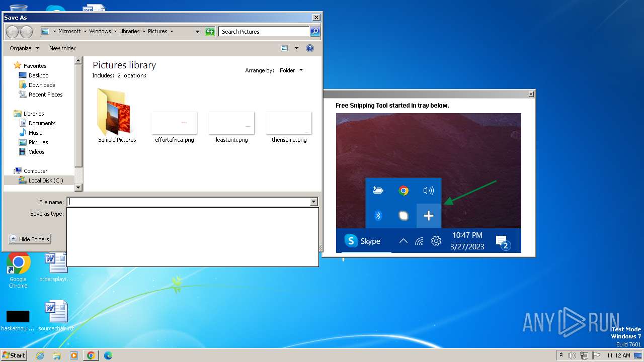Click the Snipping Tool tray illustration image
This screenshot has height=362, width=644.
pos(429,183)
